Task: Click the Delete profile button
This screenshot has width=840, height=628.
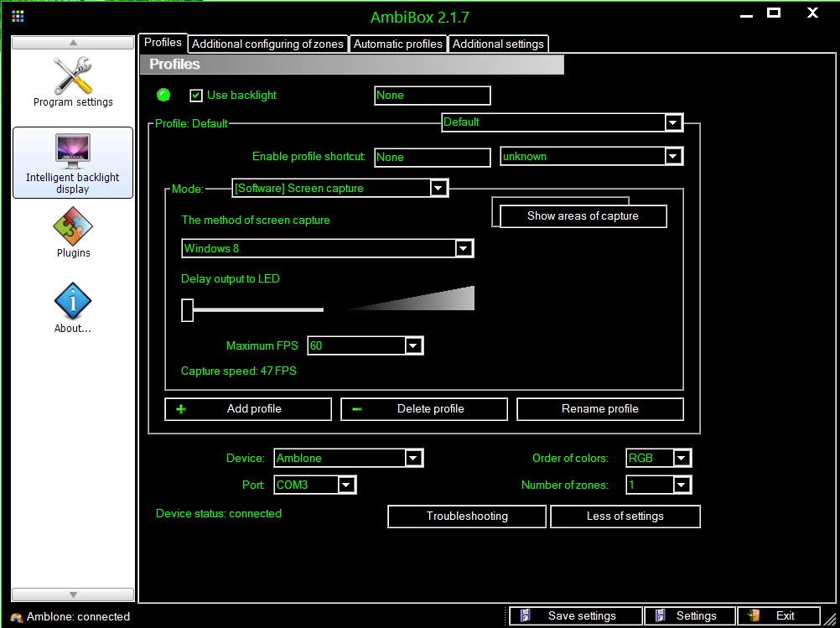Action: 424,409
